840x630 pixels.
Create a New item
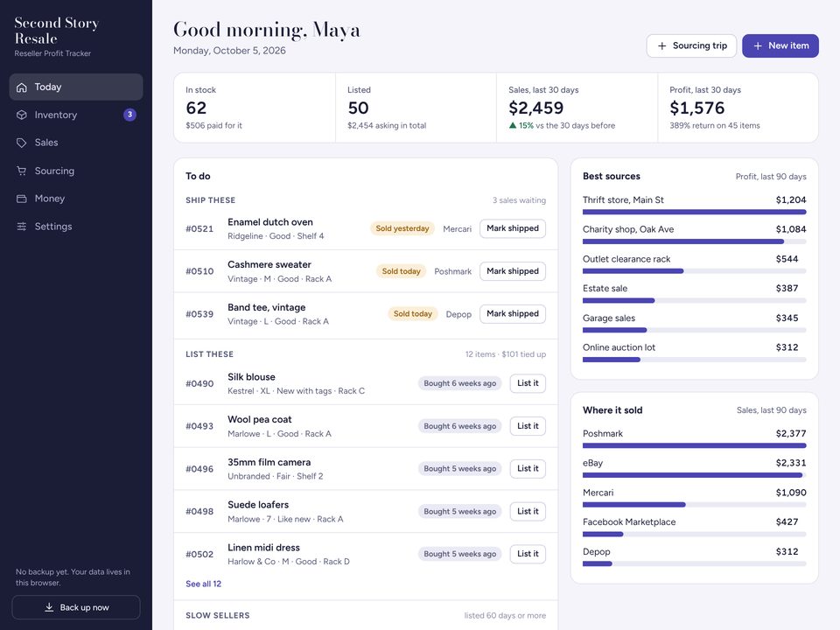(x=780, y=46)
